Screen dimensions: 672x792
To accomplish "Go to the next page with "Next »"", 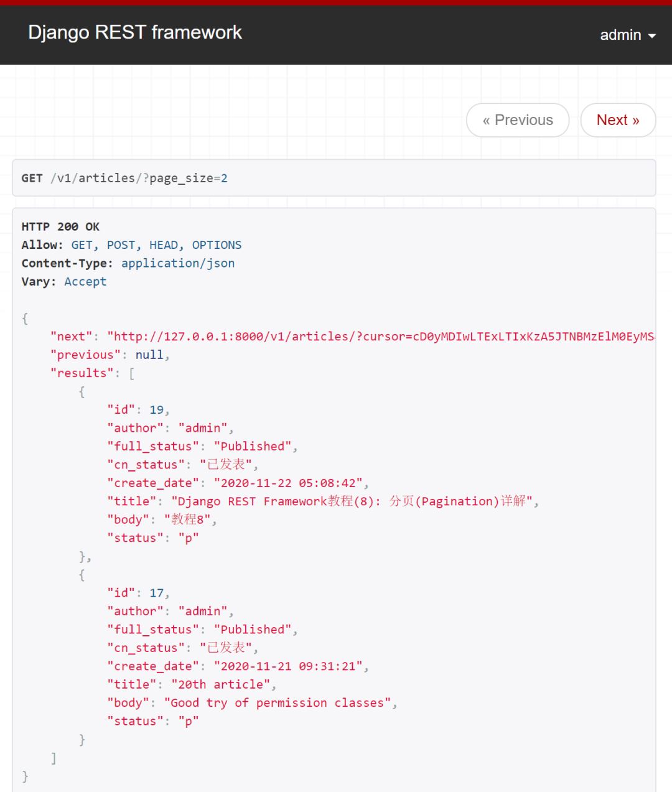I will [617, 119].
